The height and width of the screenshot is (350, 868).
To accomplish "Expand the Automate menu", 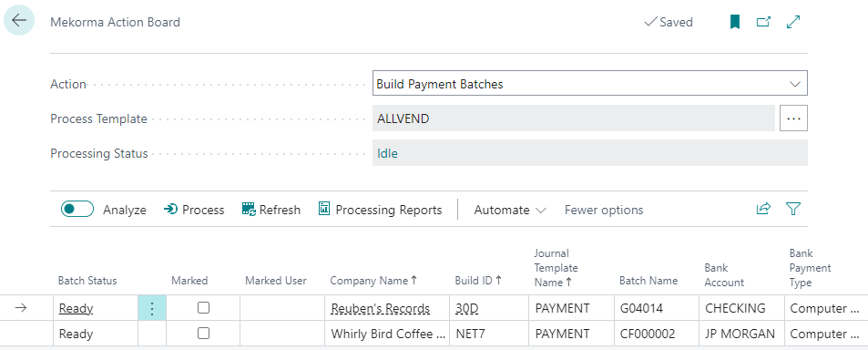I will point(510,210).
